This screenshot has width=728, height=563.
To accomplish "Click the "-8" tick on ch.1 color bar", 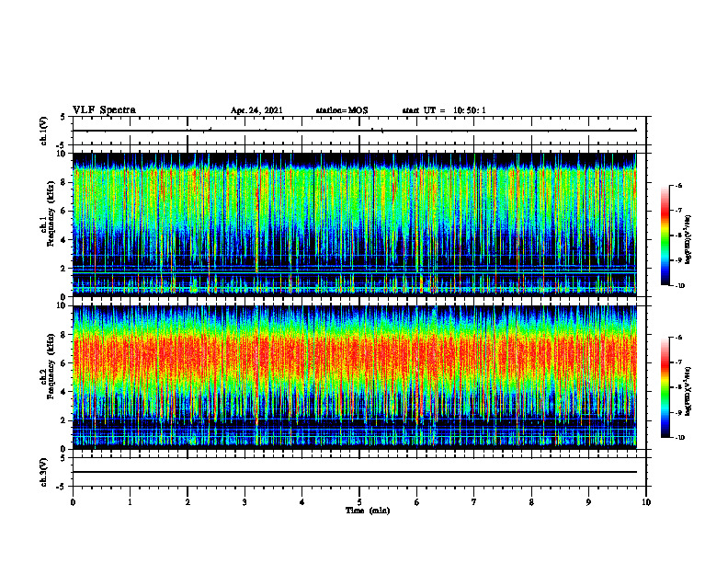I will click(x=678, y=236).
